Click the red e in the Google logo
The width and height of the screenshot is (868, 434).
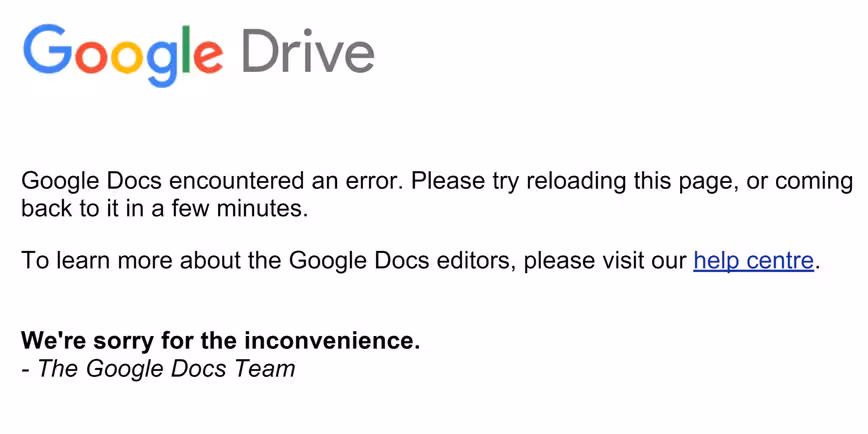[x=208, y=56]
